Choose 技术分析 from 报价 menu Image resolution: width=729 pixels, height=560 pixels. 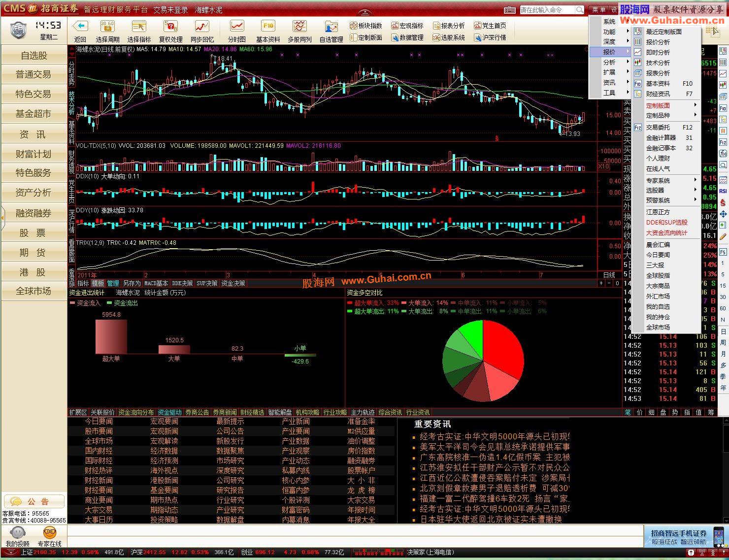click(667, 63)
